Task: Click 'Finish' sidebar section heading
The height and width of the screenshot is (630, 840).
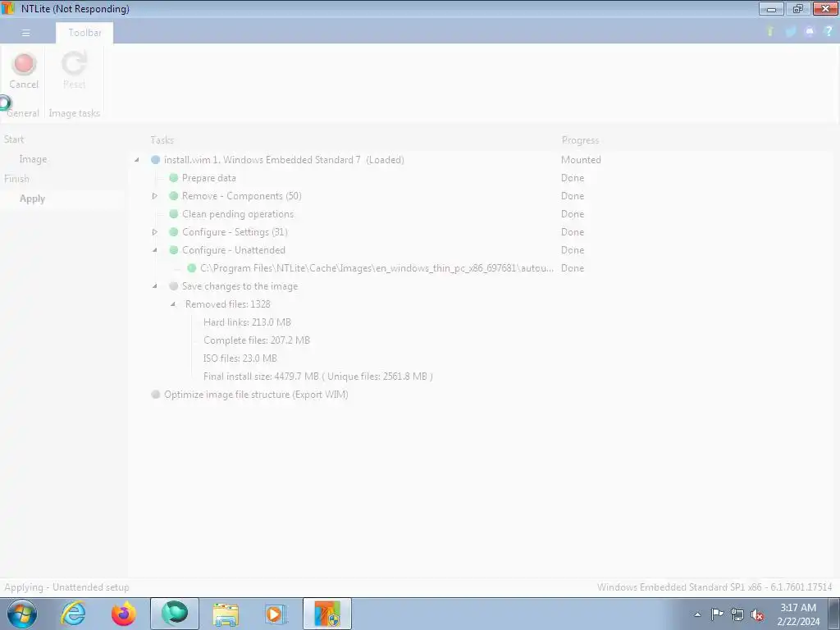Action: (x=16, y=178)
